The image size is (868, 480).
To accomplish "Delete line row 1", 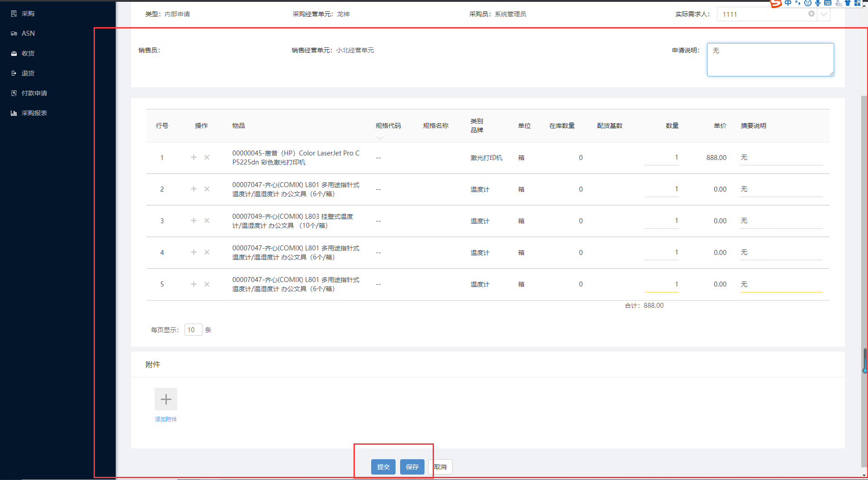I will click(207, 157).
